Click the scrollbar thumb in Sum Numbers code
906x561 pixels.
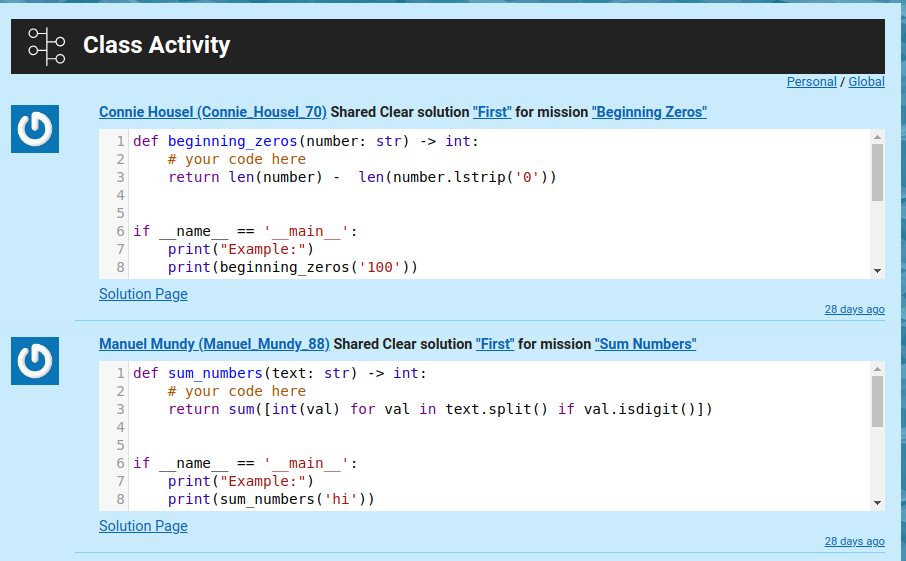877,402
